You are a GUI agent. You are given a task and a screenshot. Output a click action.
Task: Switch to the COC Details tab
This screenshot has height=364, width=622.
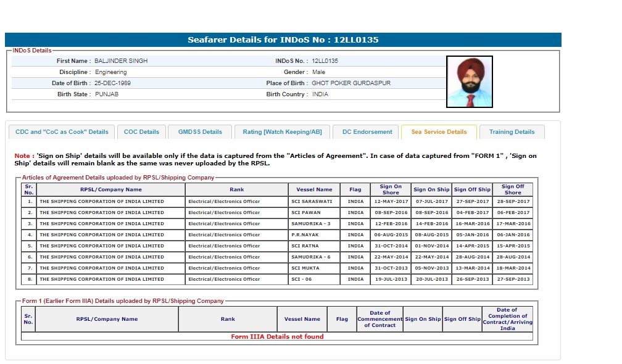141,132
